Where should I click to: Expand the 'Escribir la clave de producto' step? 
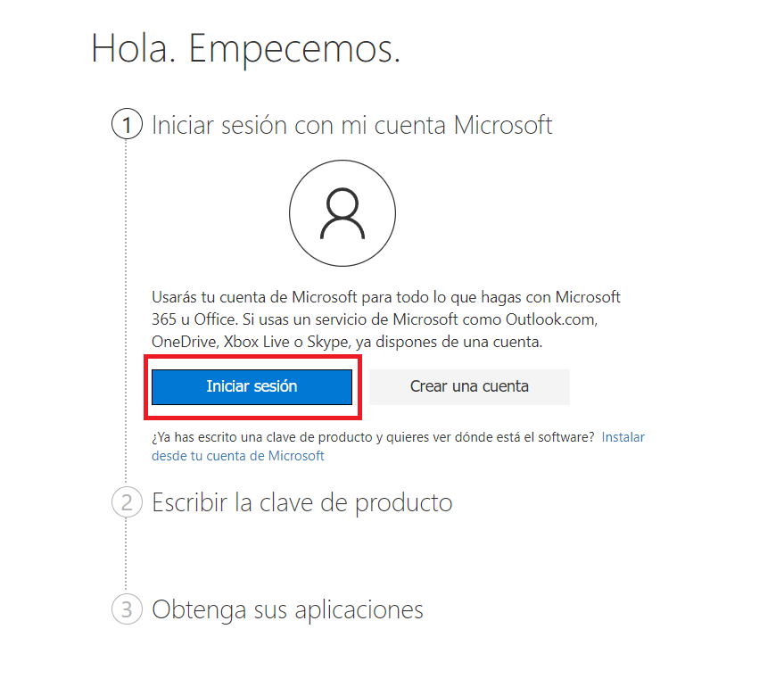(302, 502)
